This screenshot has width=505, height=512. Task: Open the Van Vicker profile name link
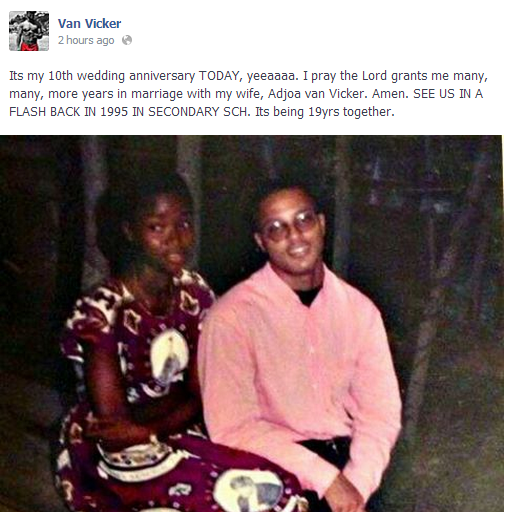[x=89, y=24]
